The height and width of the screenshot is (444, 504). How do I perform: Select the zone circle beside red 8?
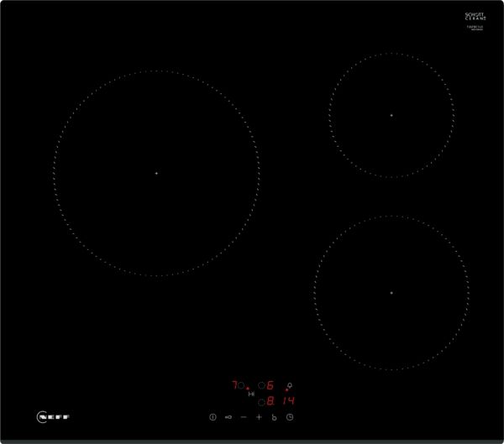[261, 402]
